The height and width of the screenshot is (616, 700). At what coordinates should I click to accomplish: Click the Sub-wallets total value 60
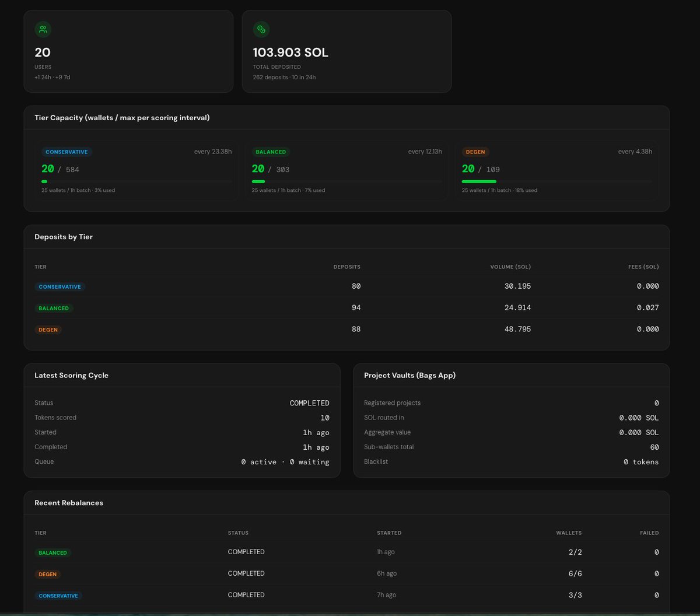click(654, 447)
